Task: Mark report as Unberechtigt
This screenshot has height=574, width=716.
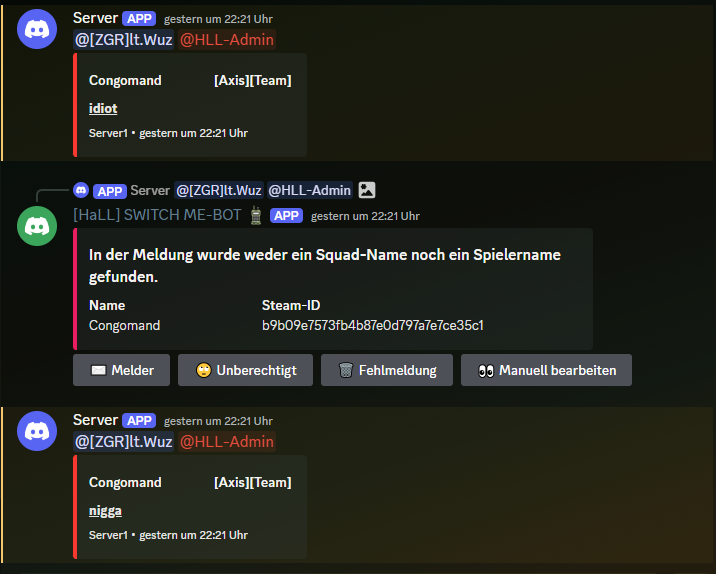Action: coord(245,370)
